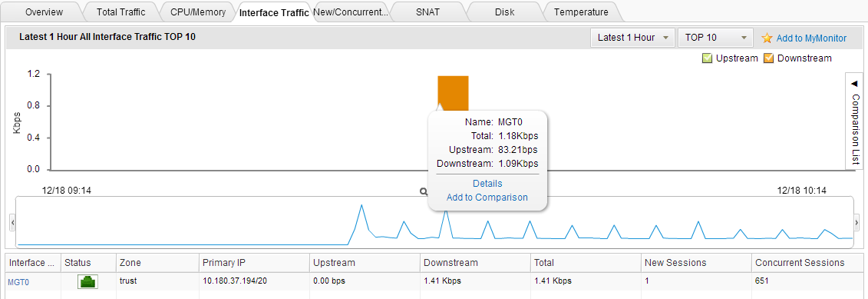Open the Temperature tab
The image size is (868, 299).
(581, 12)
